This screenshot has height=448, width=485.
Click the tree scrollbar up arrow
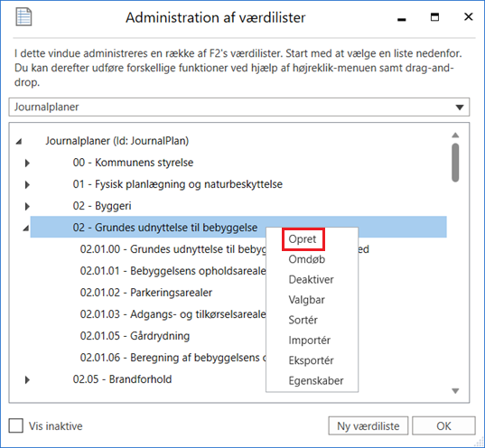coord(455,135)
